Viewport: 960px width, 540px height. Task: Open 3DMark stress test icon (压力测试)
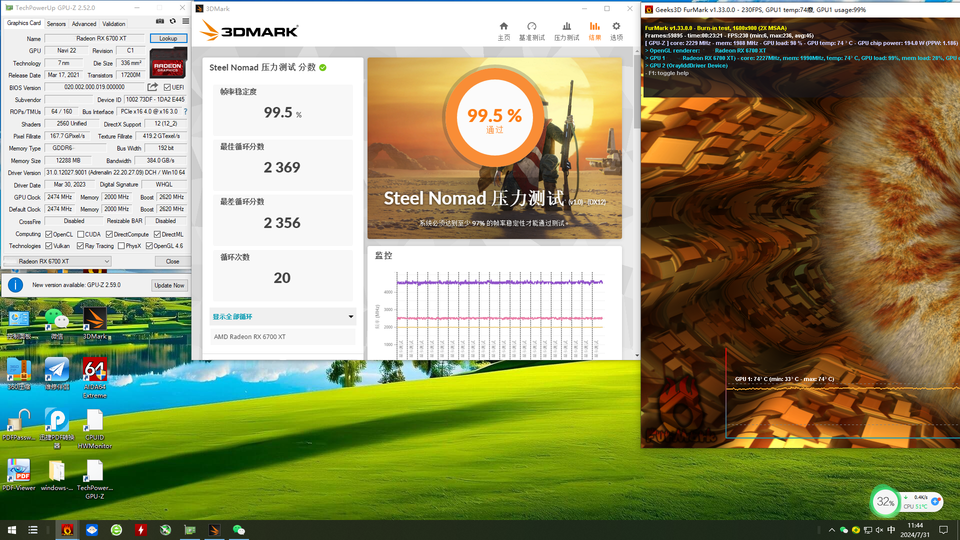click(566, 31)
